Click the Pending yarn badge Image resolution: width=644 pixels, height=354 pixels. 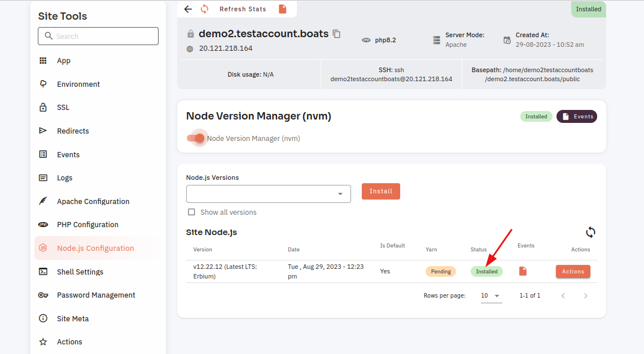click(441, 272)
